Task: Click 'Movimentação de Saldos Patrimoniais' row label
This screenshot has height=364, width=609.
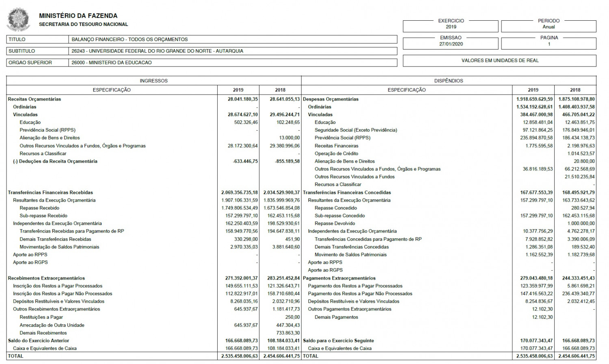Action: (59, 247)
